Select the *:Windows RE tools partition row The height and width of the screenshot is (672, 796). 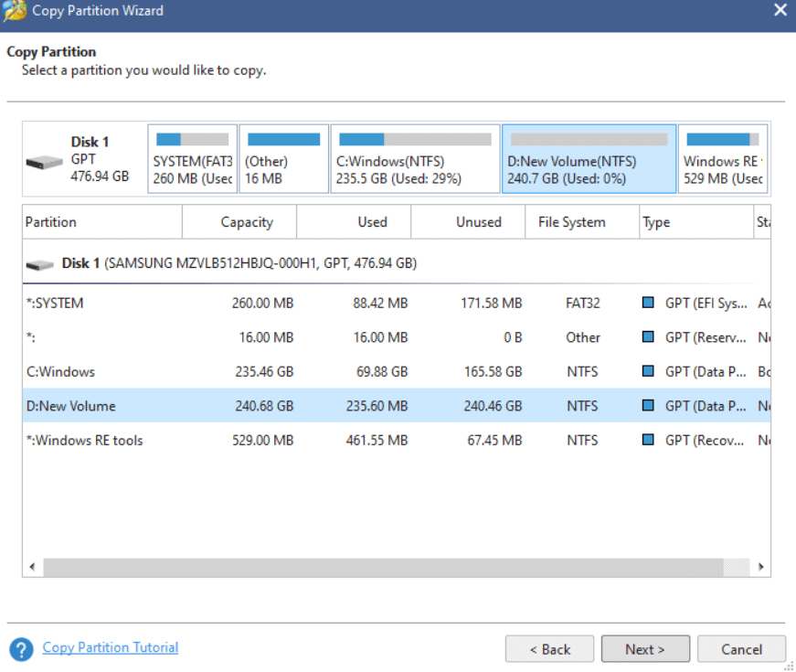[397, 440]
